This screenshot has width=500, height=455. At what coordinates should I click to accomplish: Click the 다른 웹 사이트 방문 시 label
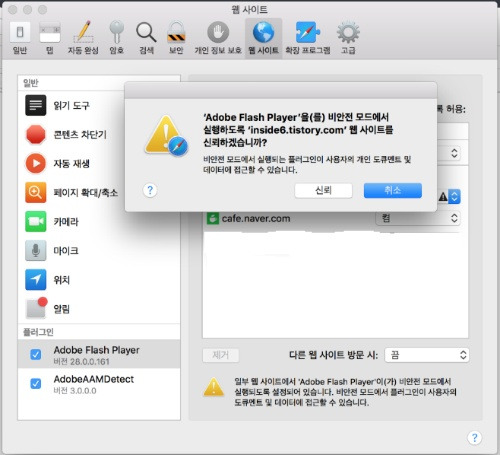333,355
